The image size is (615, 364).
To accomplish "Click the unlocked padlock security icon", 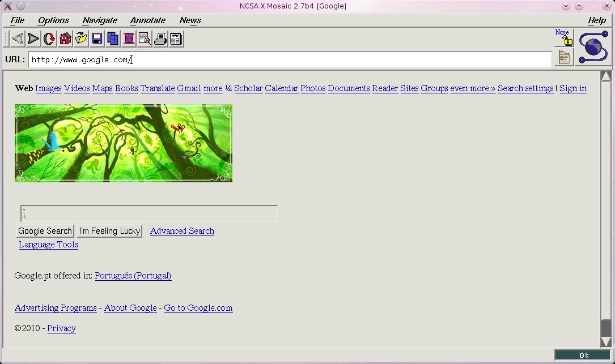I will click(564, 38).
